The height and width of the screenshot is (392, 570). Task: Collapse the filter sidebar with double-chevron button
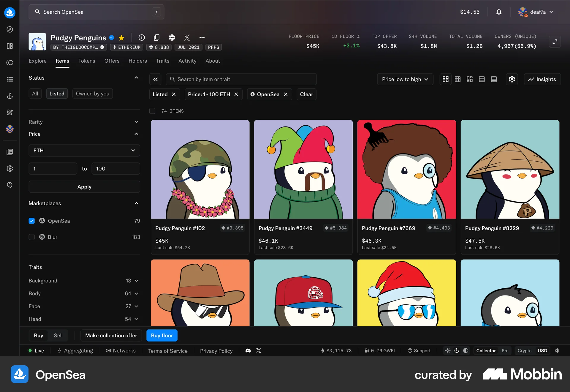[155, 79]
